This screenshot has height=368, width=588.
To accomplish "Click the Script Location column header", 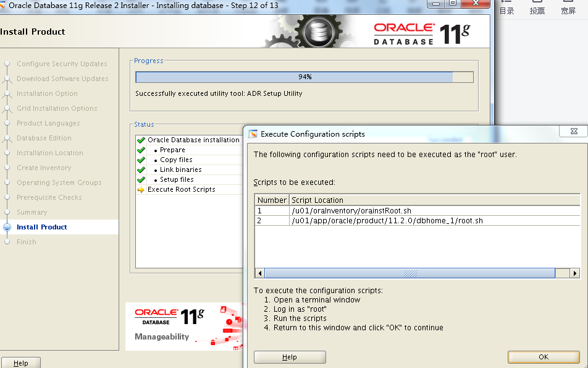I will pos(435,200).
